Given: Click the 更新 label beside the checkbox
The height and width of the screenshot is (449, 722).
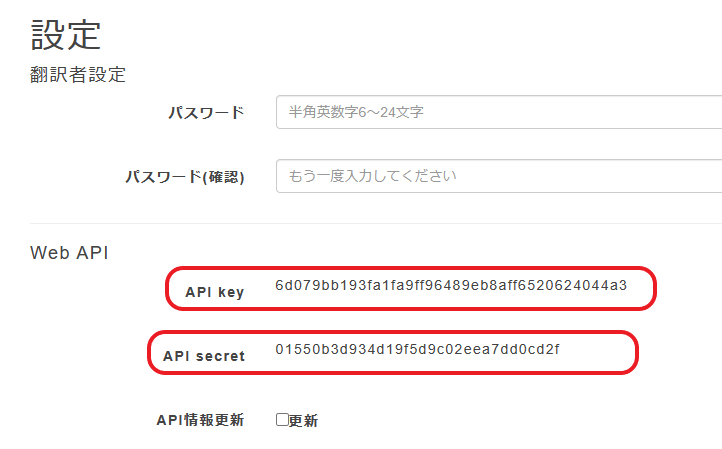Looking at the screenshot, I should coord(303,421).
